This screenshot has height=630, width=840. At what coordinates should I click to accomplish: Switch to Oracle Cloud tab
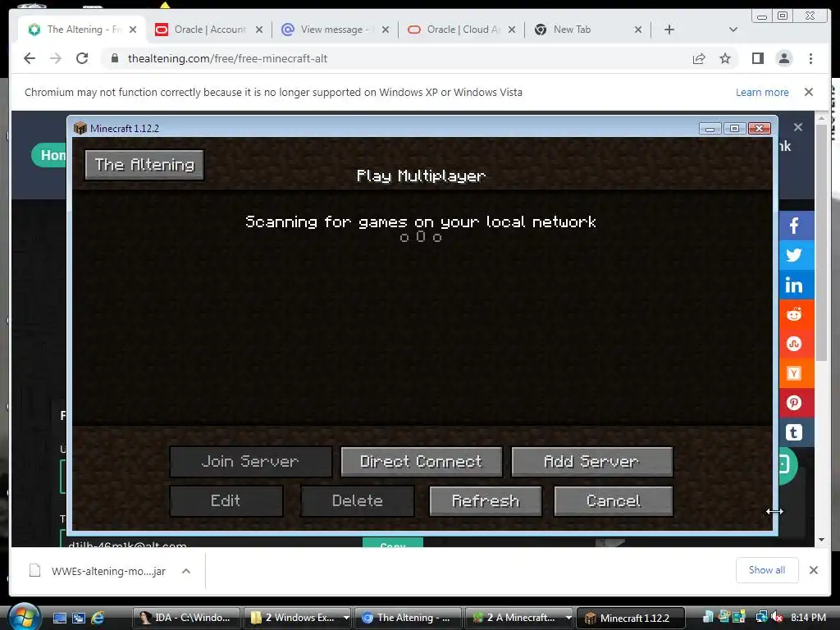[x=463, y=30]
